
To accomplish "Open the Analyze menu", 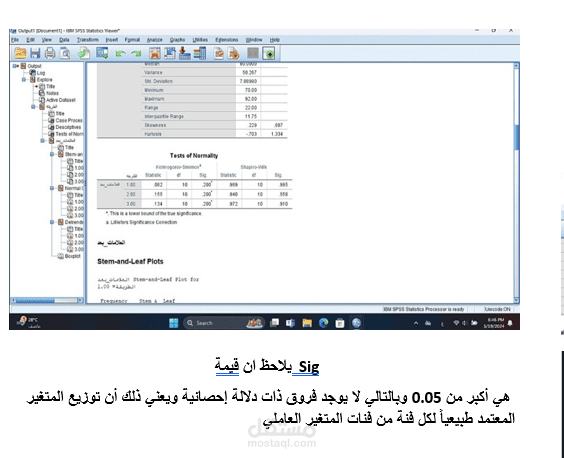I will pos(155,40).
